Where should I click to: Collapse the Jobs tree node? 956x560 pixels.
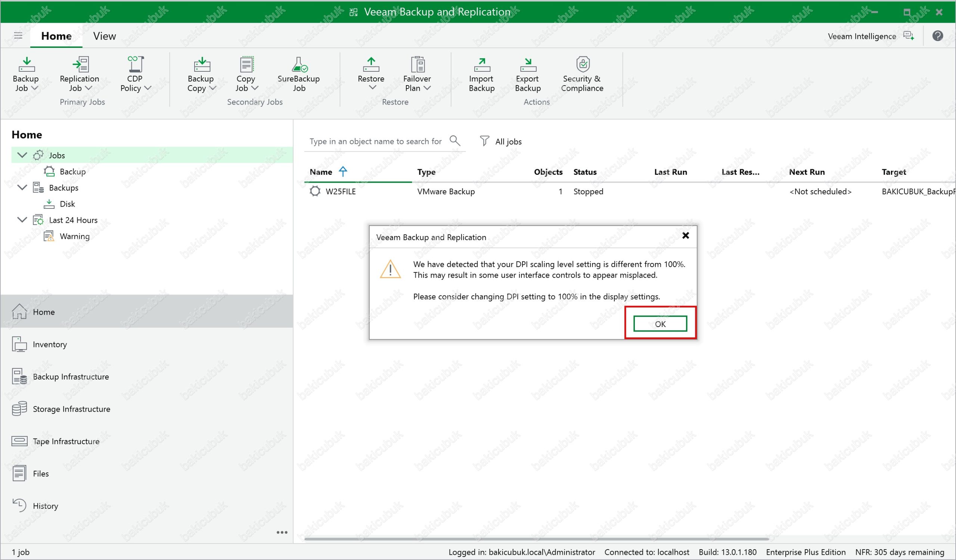[x=22, y=155]
